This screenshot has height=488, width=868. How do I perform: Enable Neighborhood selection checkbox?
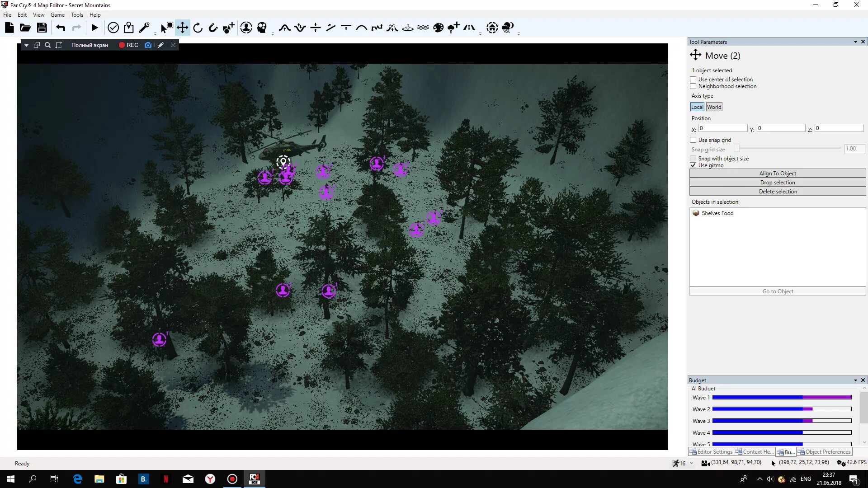(x=693, y=86)
